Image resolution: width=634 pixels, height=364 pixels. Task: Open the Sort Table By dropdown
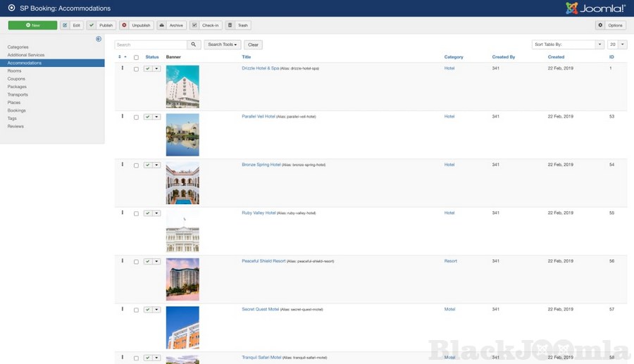click(568, 44)
